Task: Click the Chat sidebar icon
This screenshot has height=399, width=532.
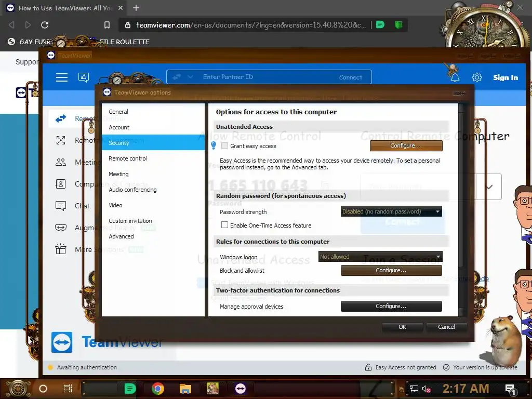Action: point(61,206)
